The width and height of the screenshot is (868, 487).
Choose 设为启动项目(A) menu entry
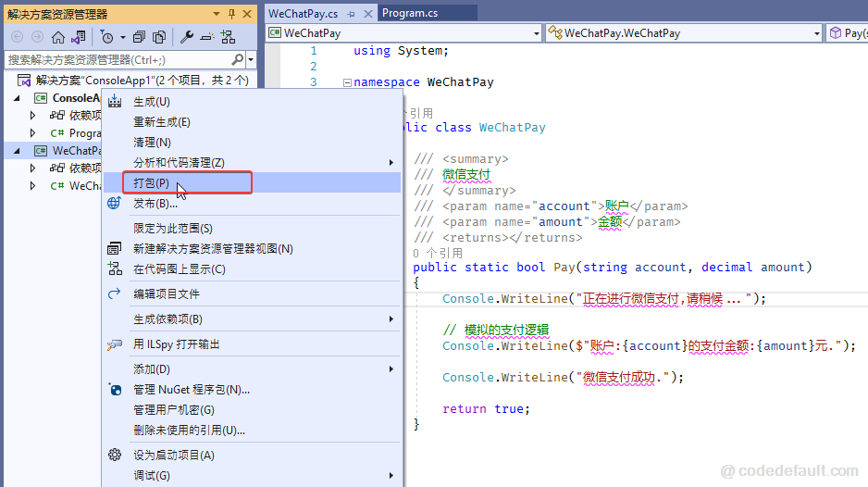click(252, 456)
